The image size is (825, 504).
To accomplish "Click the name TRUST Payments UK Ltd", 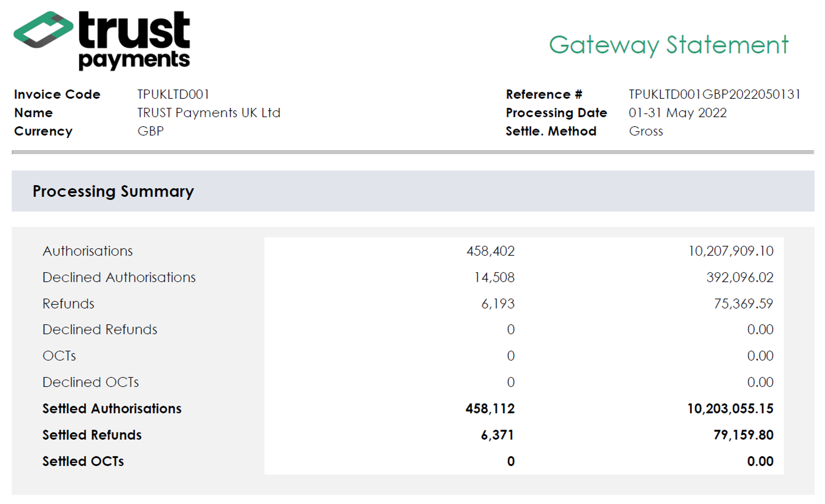I will tap(209, 113).
